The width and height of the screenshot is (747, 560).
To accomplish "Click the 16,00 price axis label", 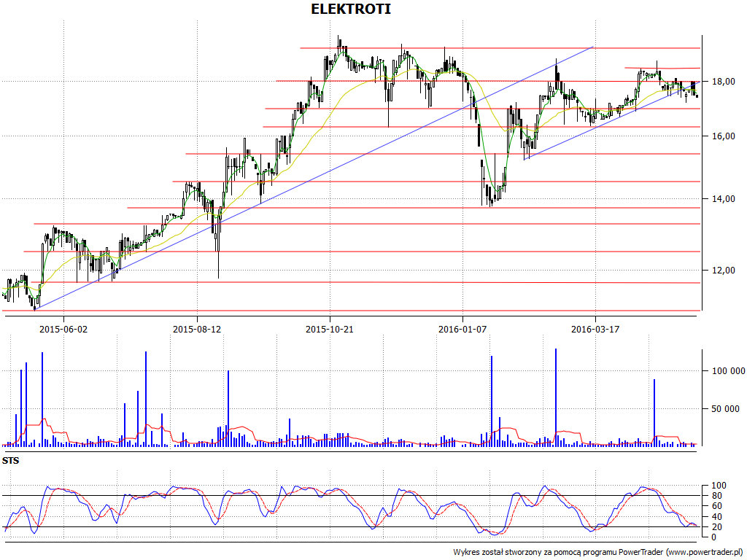I will [x=723, y=136].
